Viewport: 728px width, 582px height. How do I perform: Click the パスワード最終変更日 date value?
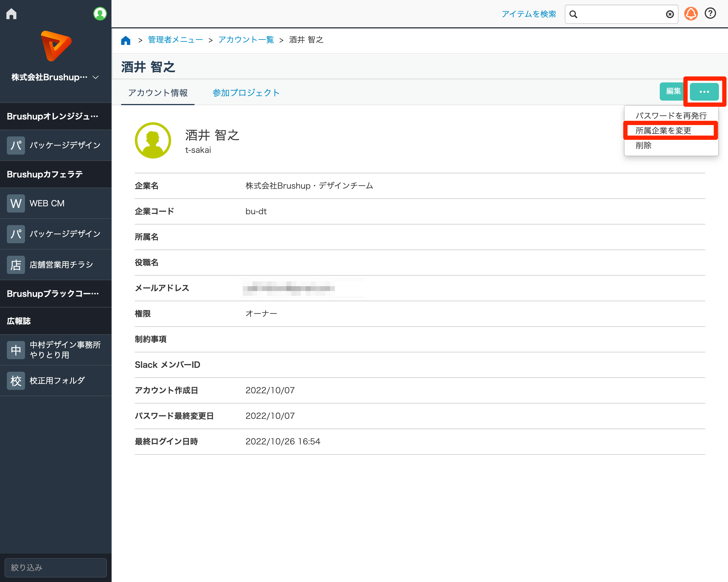tap(270, 416)
